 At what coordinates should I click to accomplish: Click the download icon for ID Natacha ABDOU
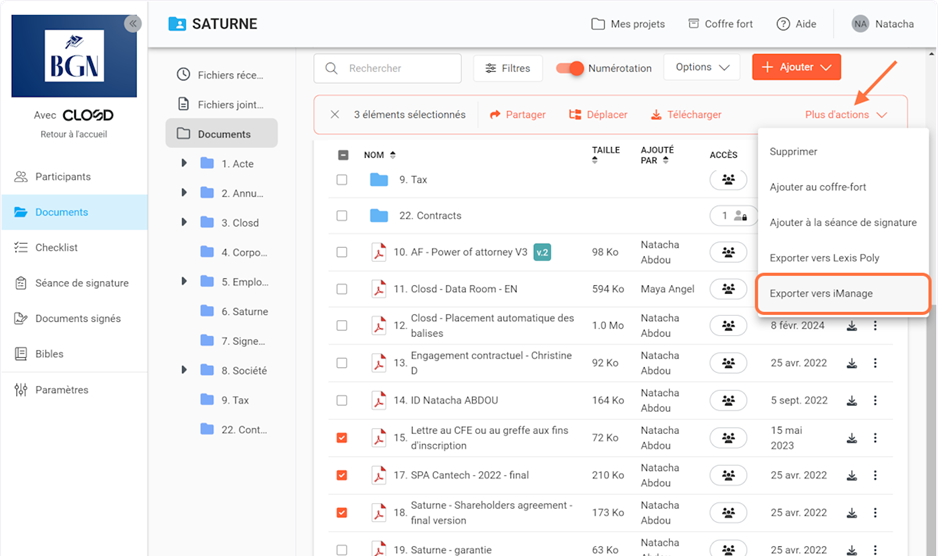852,400
